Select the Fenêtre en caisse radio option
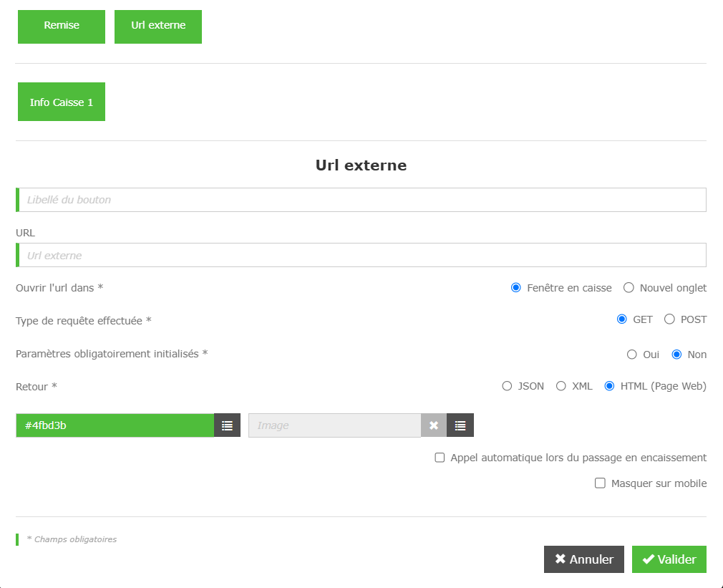The width and height of the screenshot is (723, 588). (516, 288)
